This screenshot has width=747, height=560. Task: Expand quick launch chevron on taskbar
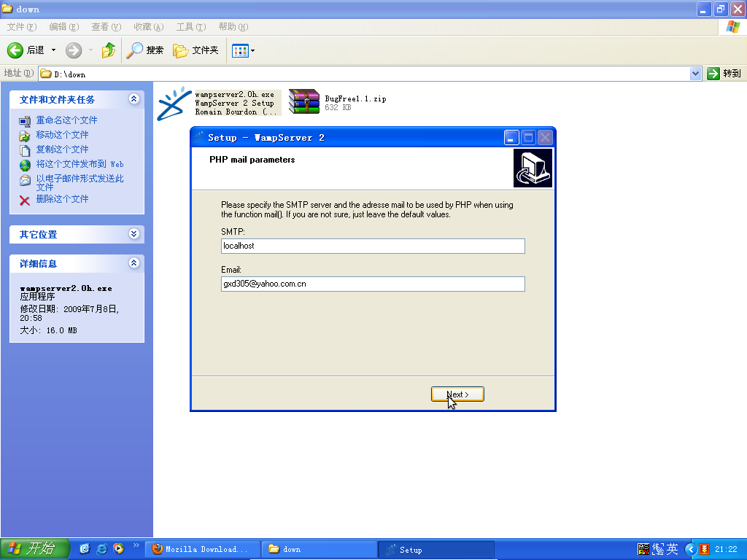[136, 545]
